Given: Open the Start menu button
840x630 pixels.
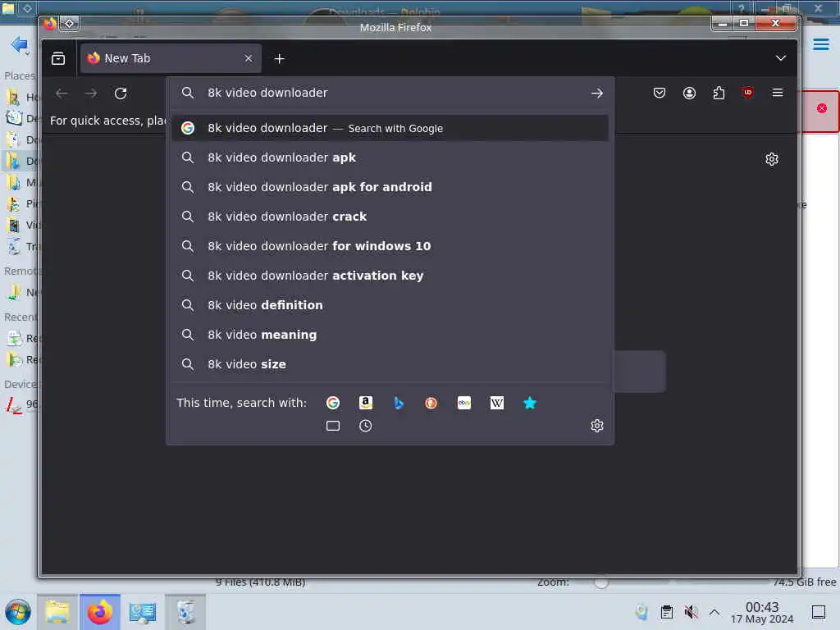Looking at the screenshot, I should coord(18,612).
